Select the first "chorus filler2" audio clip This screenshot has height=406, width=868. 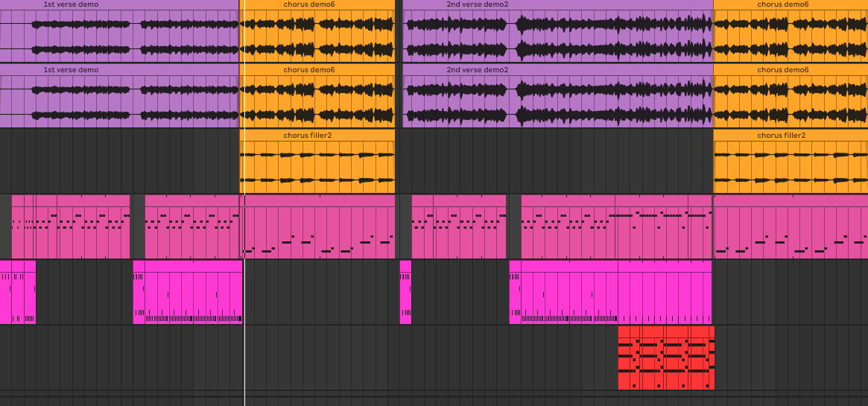click(317, 162)
